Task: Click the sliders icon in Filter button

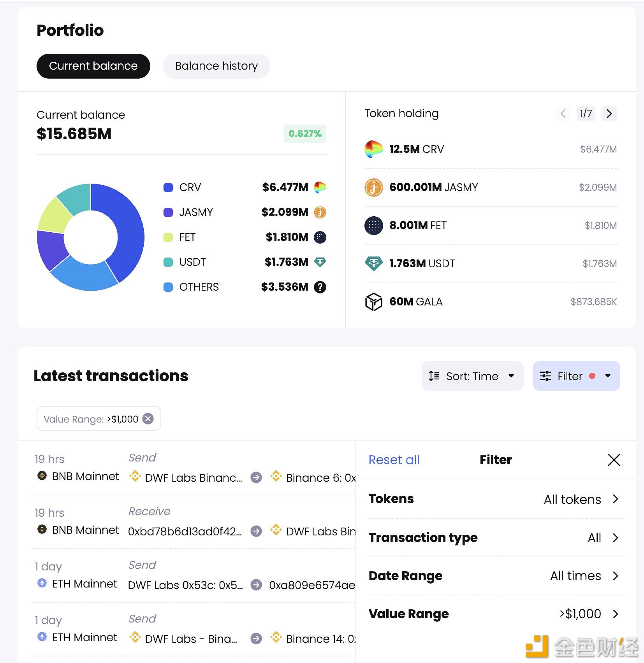Action: [x=545, y=376]
